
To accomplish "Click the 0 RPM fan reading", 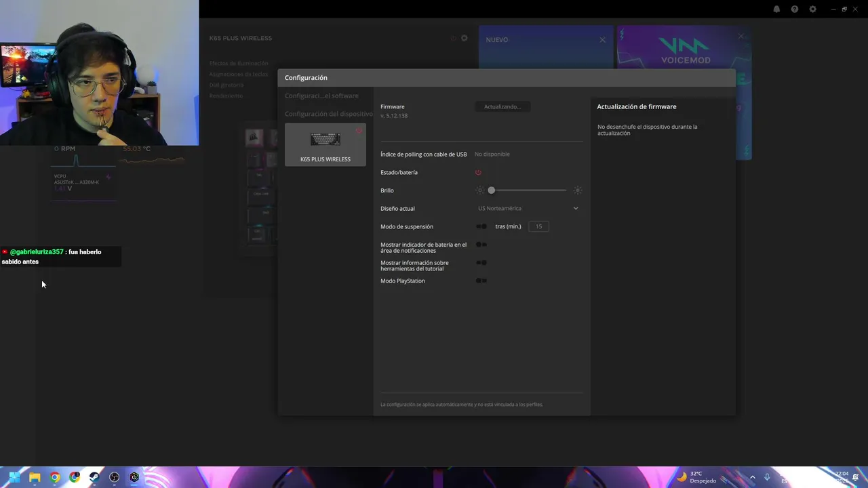I will point(64,148).
